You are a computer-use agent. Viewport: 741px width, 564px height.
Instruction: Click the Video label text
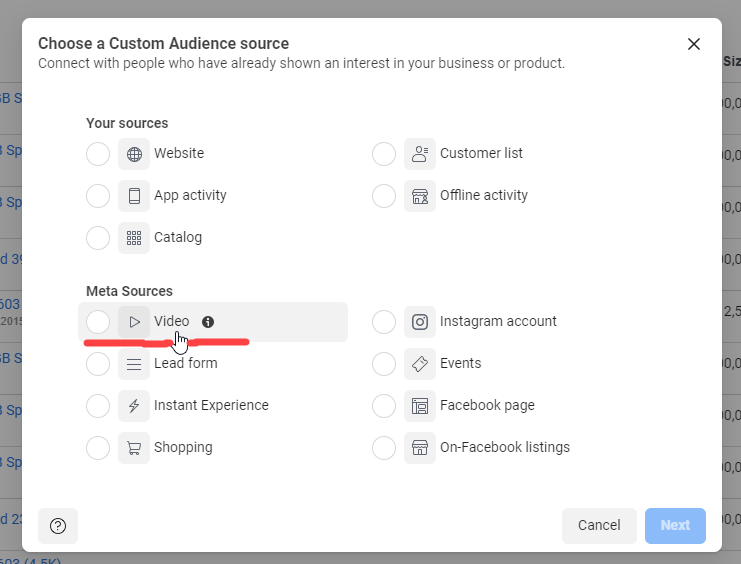[172, 321]
